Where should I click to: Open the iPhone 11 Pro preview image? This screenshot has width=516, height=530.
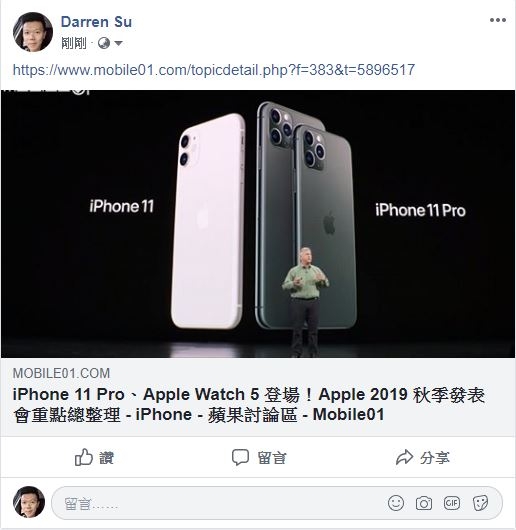(x=258, y=224)
